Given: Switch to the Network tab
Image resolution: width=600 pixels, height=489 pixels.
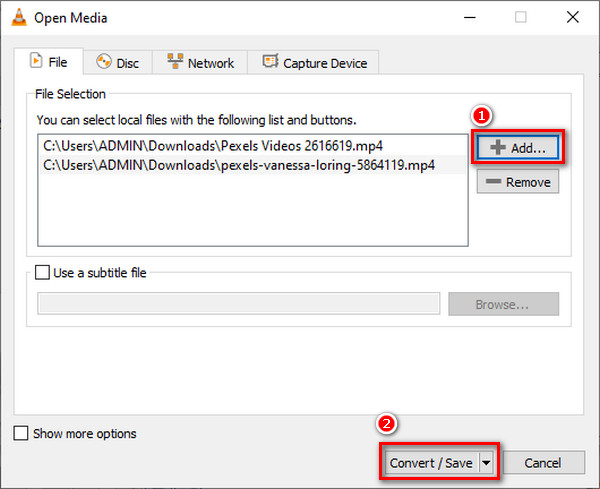Looking at the screenshot, I should tap(200, 63).
